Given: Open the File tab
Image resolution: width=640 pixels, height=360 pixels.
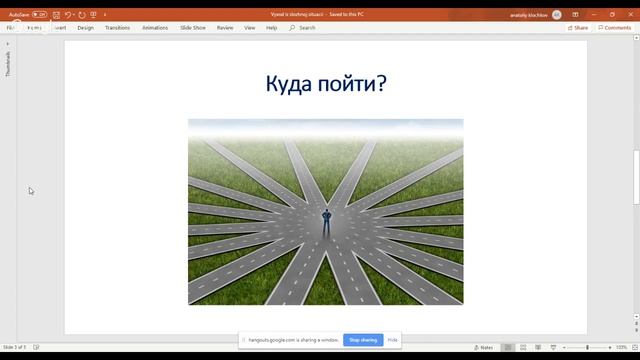Looking at the screenshot, I should (10, 28).
